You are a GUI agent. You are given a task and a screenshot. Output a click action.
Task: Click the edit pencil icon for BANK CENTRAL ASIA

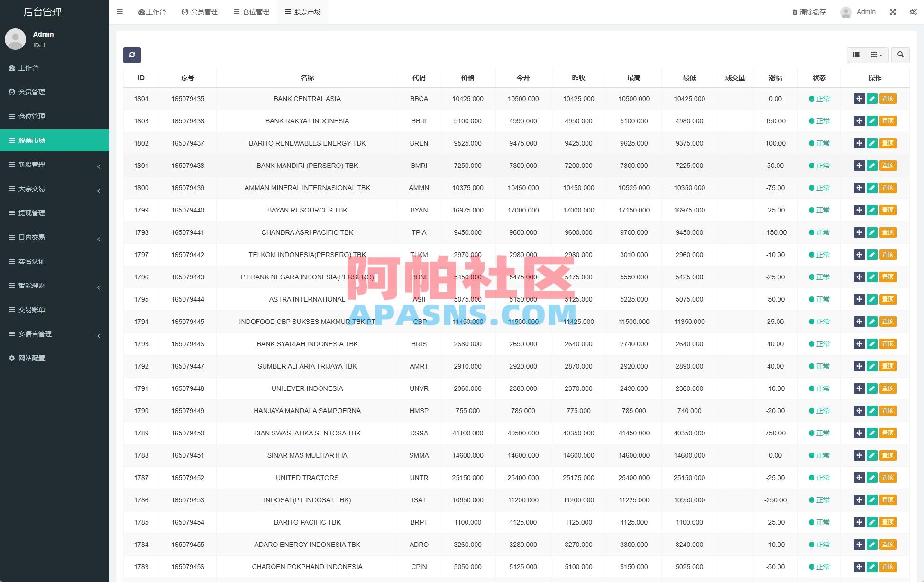tap(872, 99)
